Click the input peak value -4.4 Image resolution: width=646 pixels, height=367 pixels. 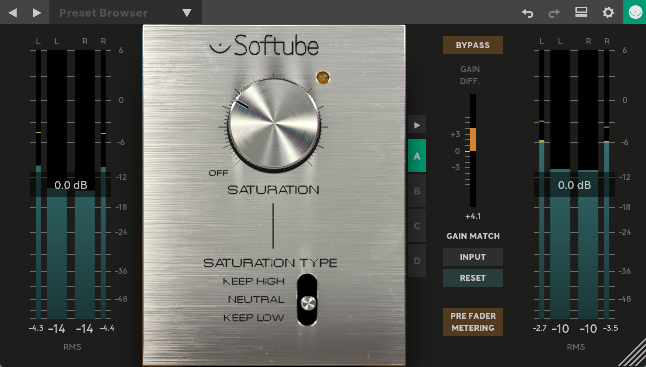(x=107, y=328)
